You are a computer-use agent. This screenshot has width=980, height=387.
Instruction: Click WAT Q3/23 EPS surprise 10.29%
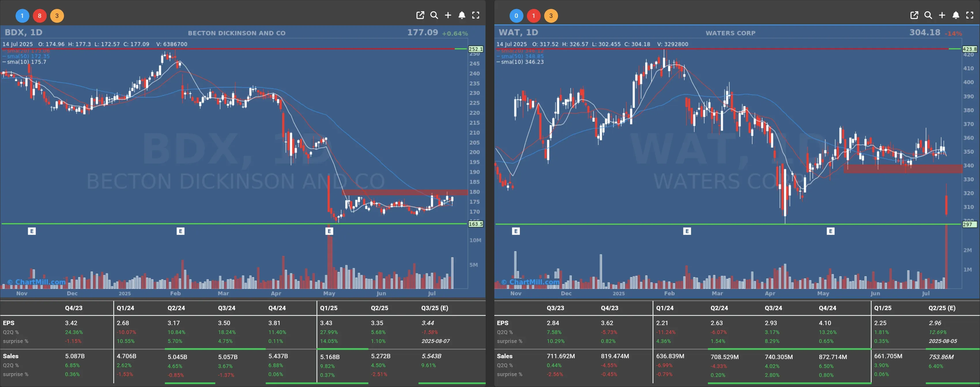click(x=555, y=341)
